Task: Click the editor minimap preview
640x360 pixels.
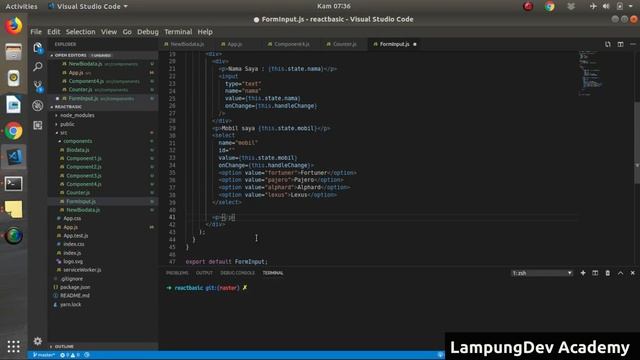Action: pyautogui.click(x=591, y=73)
